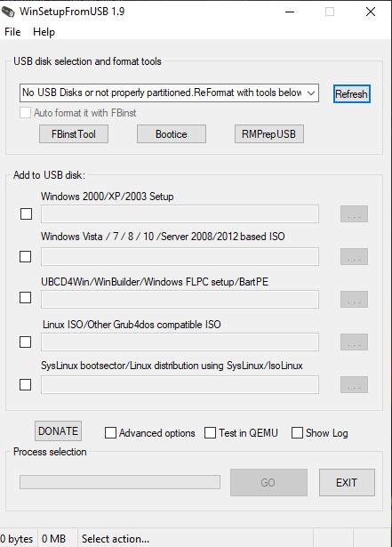Click the Windows Vista ISO path field

coord(180,257)
